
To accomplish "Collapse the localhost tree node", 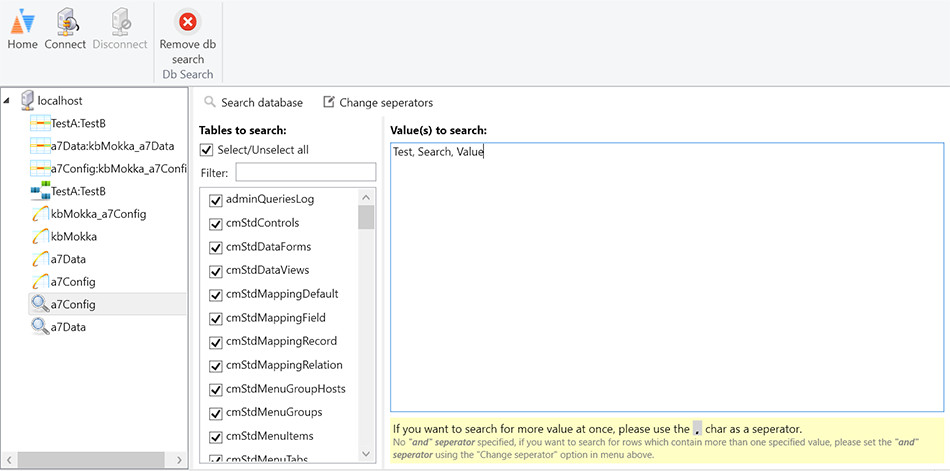I will (x=6, y=101).
